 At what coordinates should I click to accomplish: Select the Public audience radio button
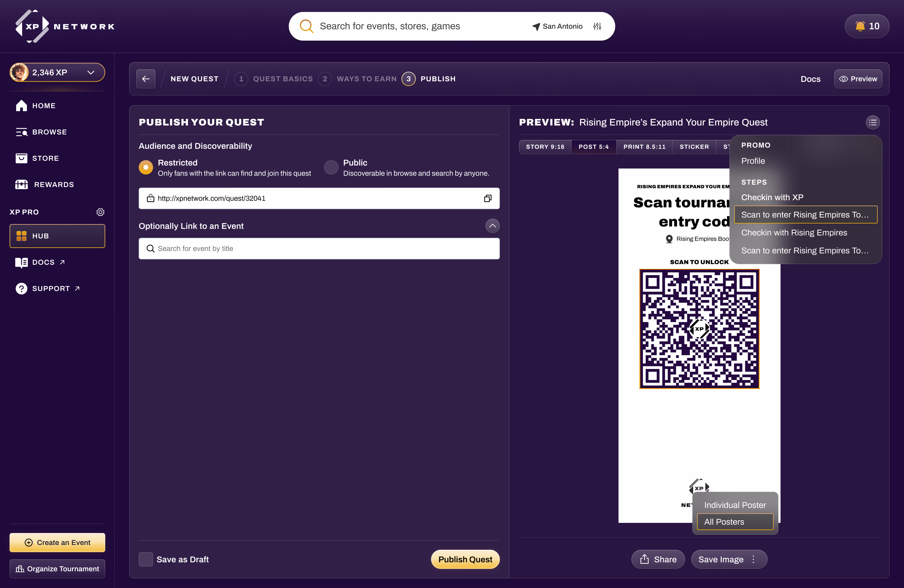[331, 167]
